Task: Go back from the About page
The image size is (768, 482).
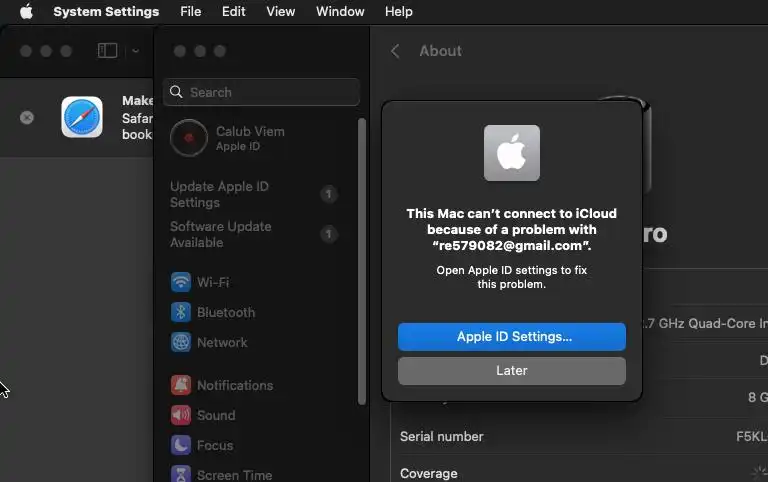Action: [x=395, y=51]
